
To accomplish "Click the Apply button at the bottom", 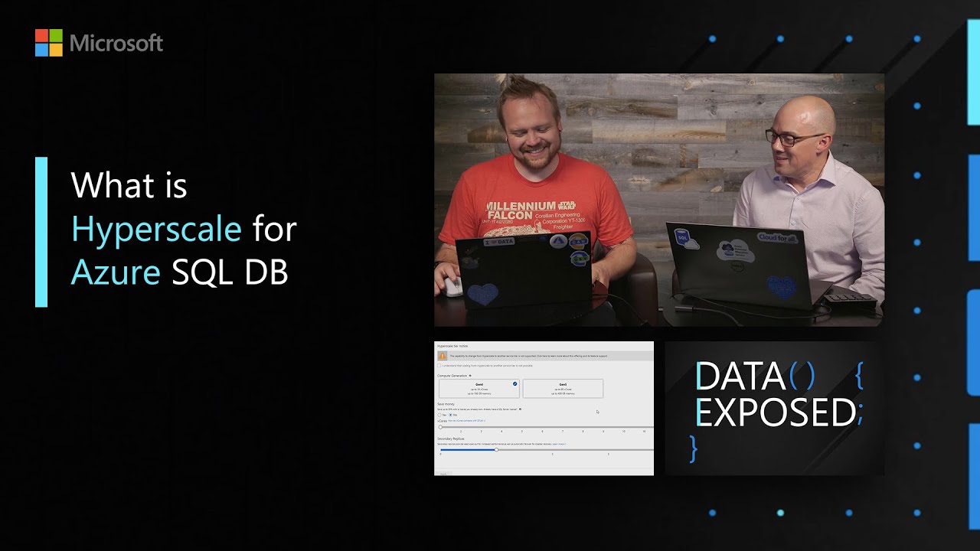I will [443, 474].
